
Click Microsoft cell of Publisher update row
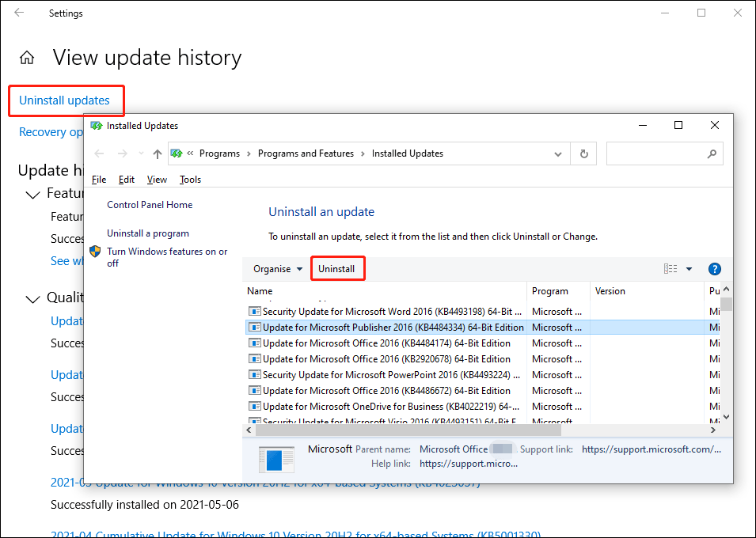click(x=557, y=328)
